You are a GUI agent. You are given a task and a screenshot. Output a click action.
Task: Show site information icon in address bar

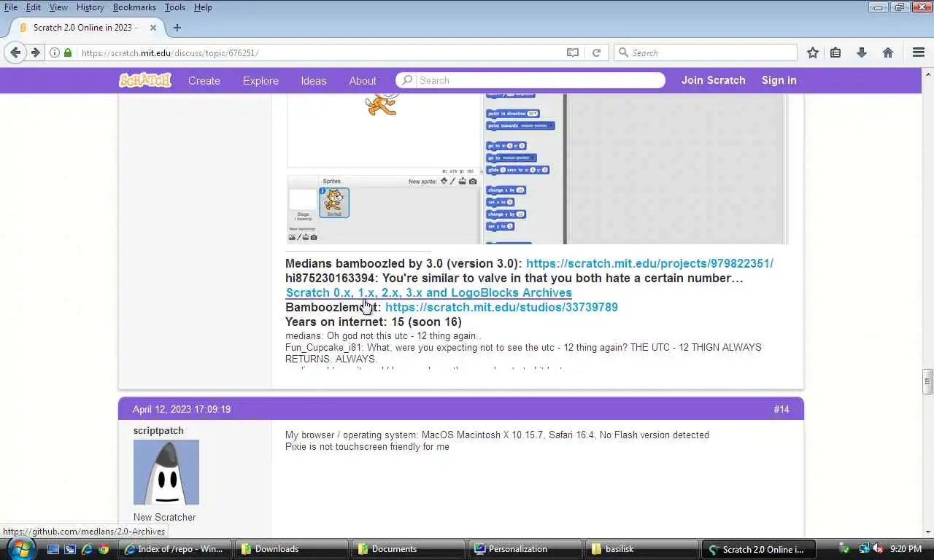[55, 52]
